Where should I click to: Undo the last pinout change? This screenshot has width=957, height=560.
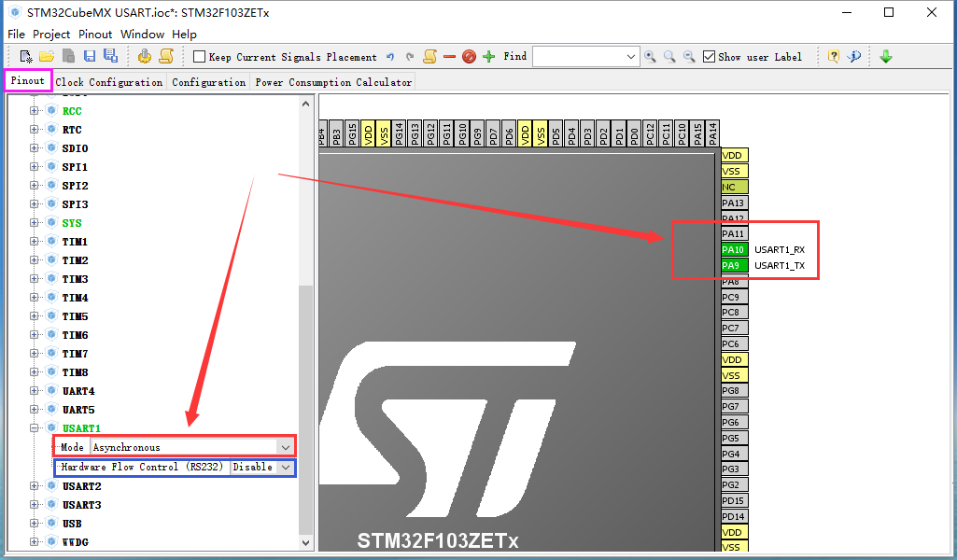coord(390,57)
